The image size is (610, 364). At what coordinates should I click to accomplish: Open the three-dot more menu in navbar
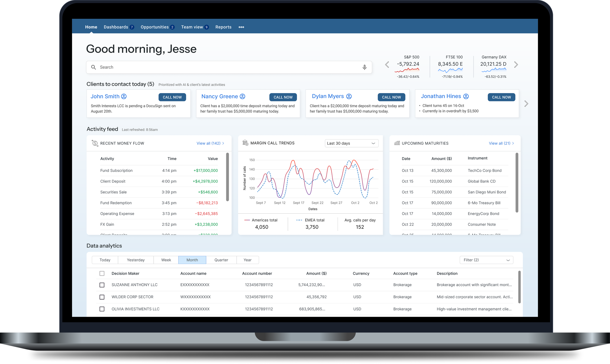(241, 27)
